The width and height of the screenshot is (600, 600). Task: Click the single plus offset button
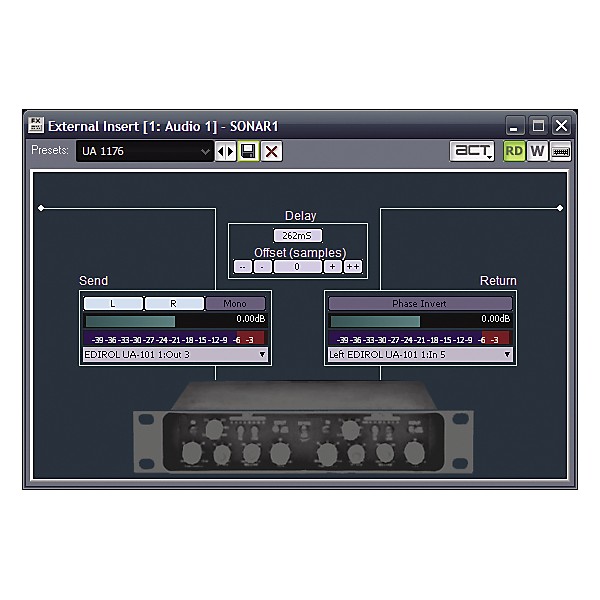point(333,267)
